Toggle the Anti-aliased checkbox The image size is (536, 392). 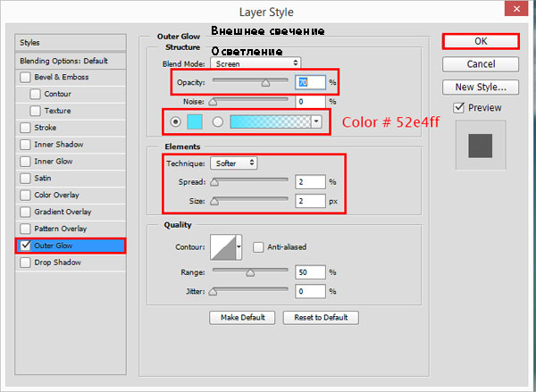coord(258,246)
